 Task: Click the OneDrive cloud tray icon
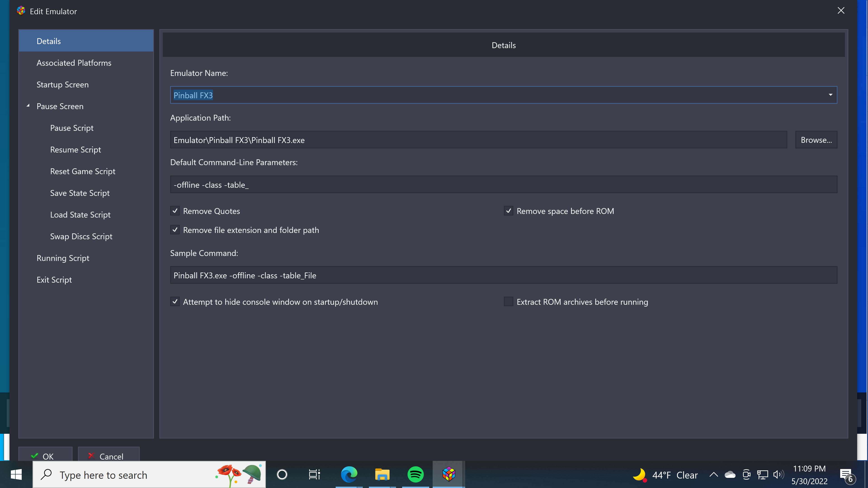[730, 474]
